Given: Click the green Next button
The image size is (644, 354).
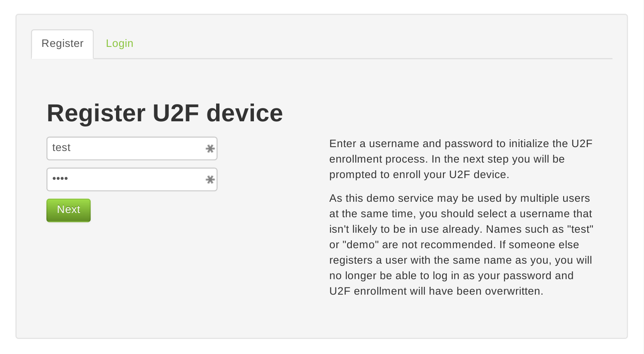Looking at the screenshot, I should click(68, 210).
